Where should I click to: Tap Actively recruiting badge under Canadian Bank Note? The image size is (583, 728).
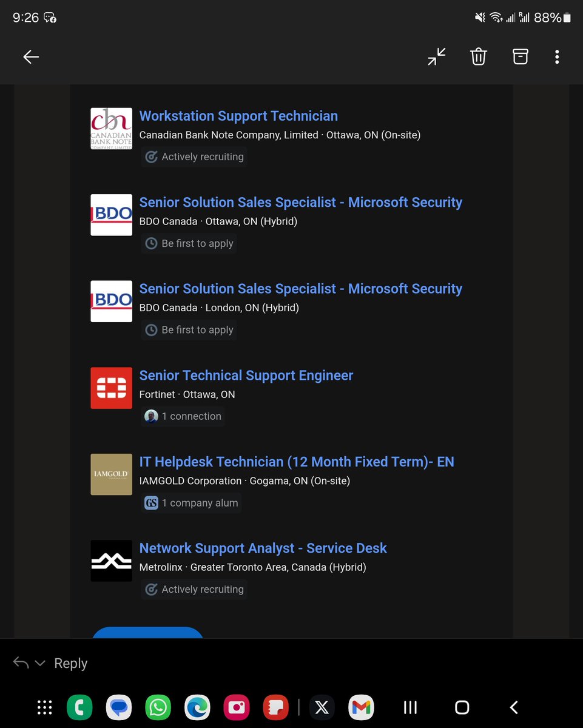point(194,157)
